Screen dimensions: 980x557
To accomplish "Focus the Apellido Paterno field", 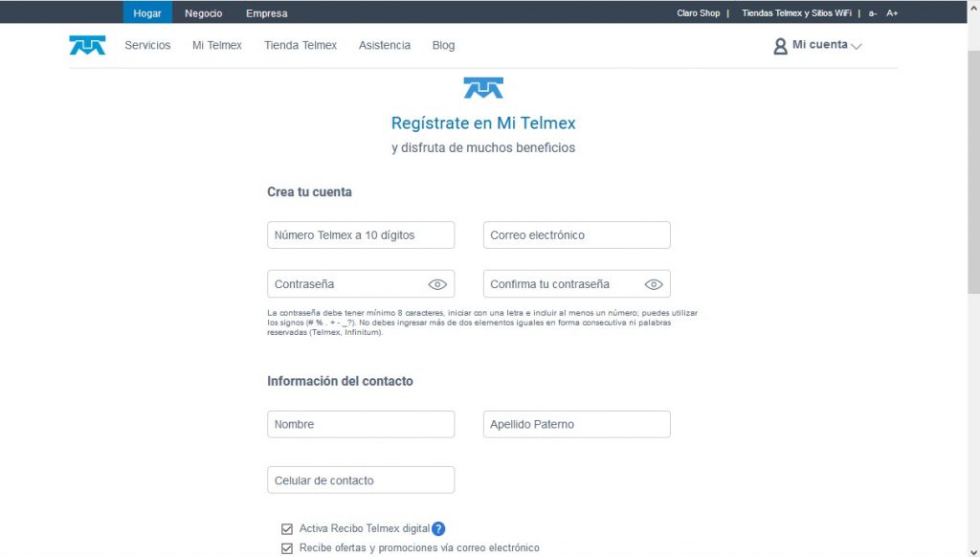I will [x=577, y=425].
